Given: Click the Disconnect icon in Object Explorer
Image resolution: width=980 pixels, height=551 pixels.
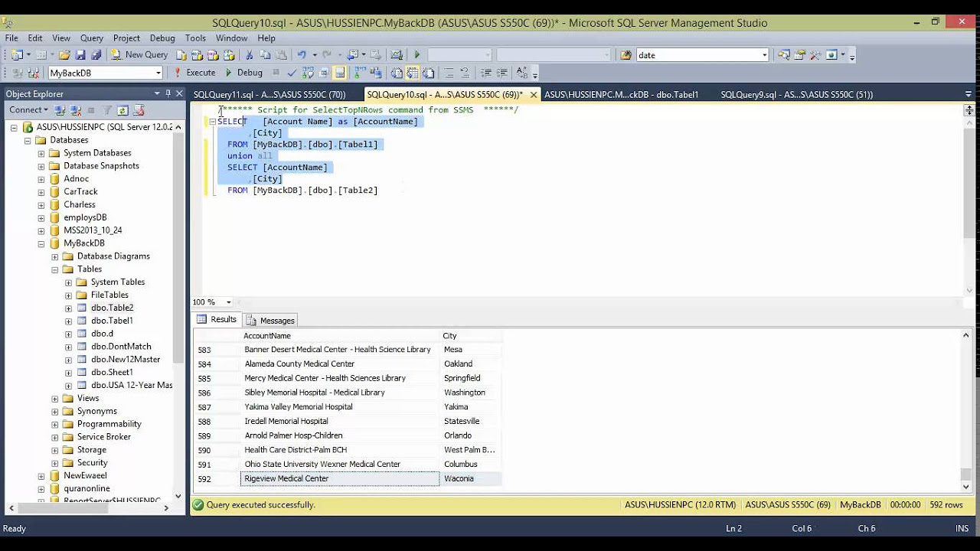Looking at the screenshot, I should tap(76, 110).
